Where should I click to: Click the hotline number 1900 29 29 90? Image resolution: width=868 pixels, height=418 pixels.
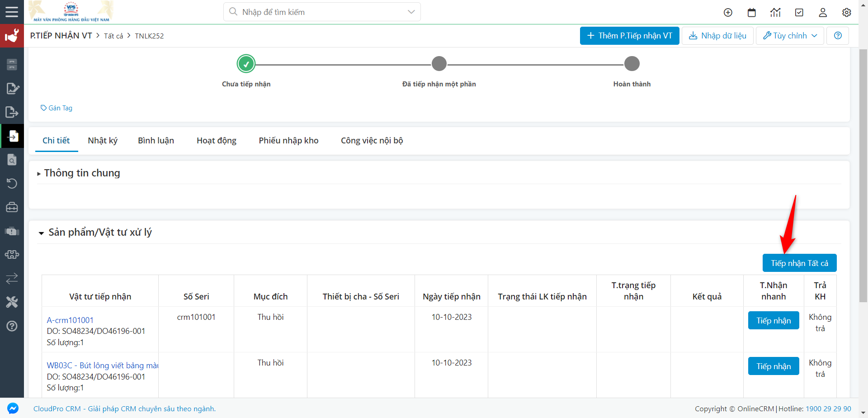828,408
